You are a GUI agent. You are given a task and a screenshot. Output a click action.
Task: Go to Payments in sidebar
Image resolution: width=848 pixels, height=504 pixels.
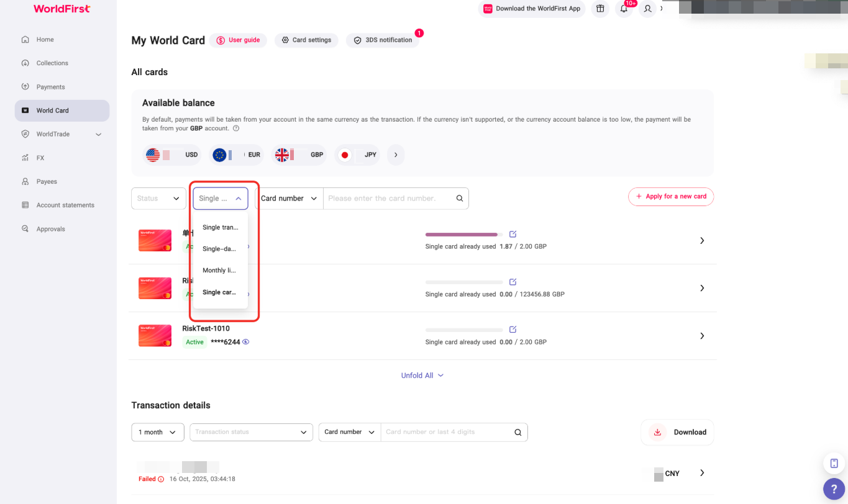coord(50,87)
